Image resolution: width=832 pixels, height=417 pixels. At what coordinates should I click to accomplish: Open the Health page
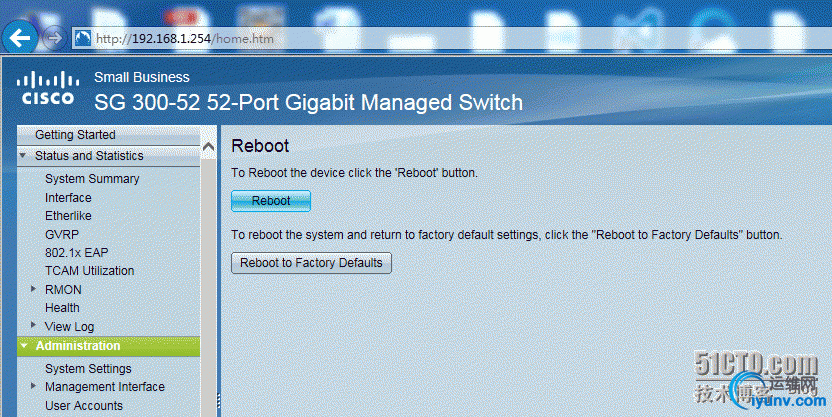pyautogui.click(x=62, y=308)
